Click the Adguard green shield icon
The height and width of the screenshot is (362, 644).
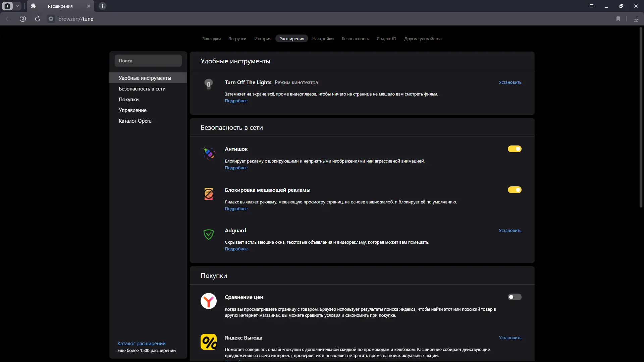(208, 234)
